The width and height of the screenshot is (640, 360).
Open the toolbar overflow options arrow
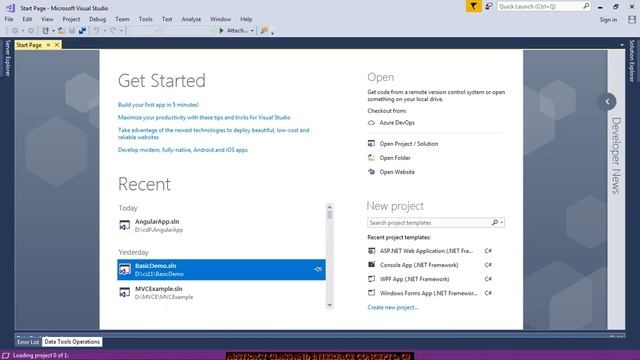(x=272, y=32)
